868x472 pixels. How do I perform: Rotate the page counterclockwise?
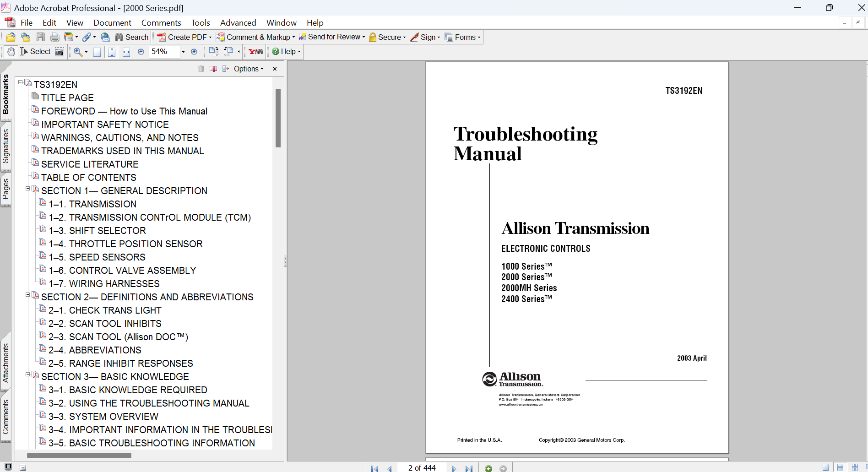(228, 51)
